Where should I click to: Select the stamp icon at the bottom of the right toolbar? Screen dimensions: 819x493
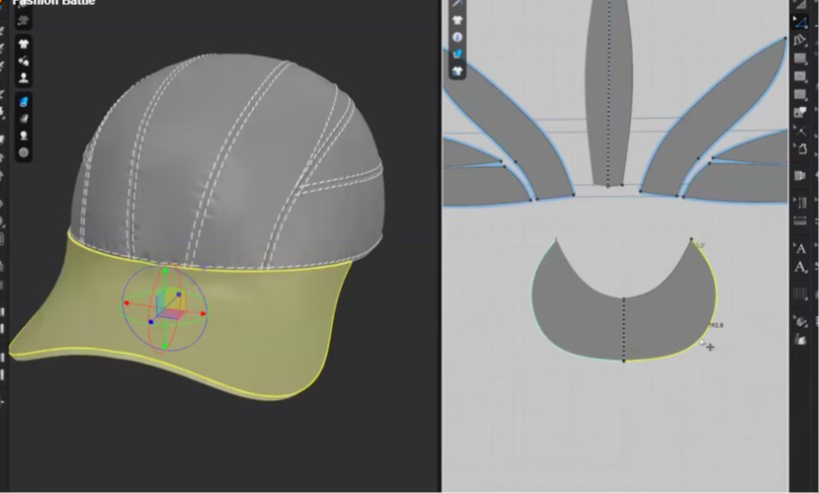[x=800, y=339]
